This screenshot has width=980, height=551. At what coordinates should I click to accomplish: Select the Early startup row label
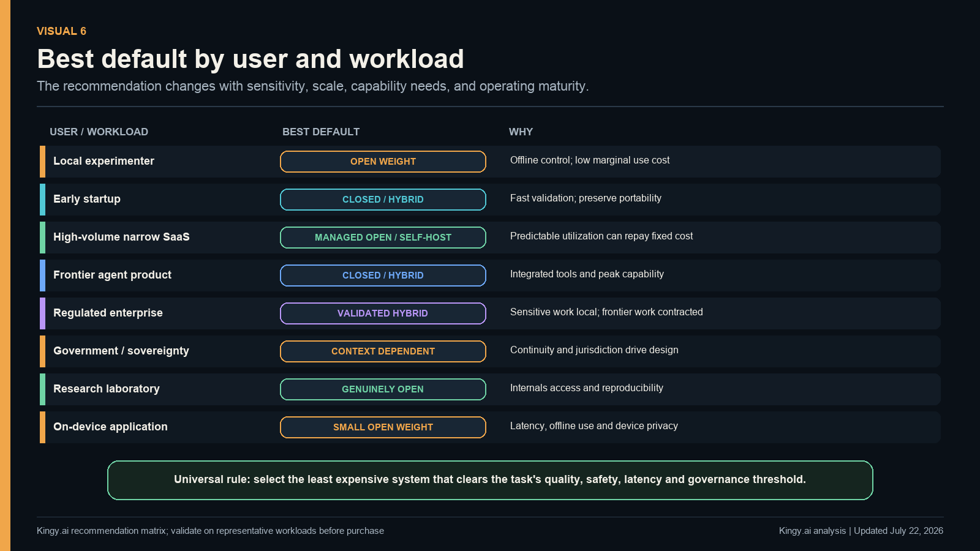click(x=87, y=199)
